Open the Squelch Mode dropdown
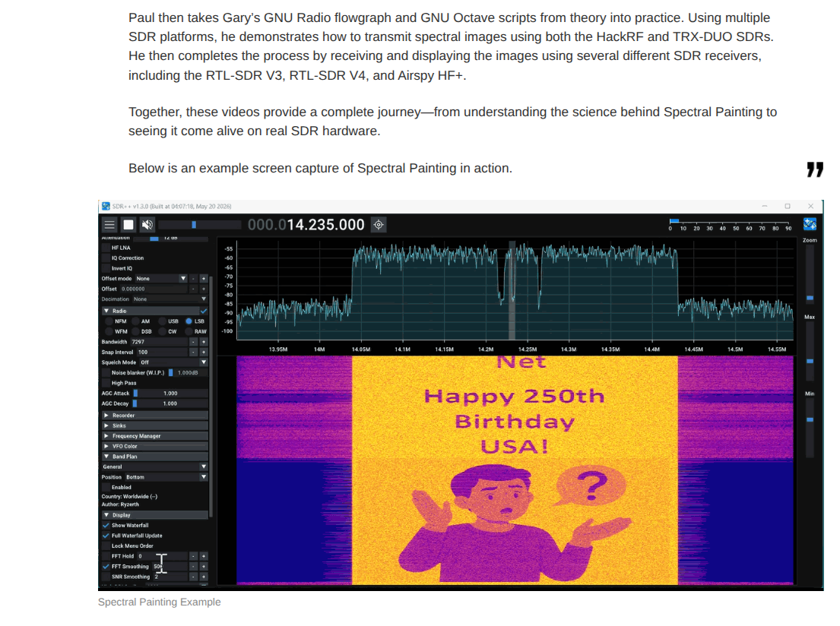The height and width of the screenshot is (626, 840). 173,362
